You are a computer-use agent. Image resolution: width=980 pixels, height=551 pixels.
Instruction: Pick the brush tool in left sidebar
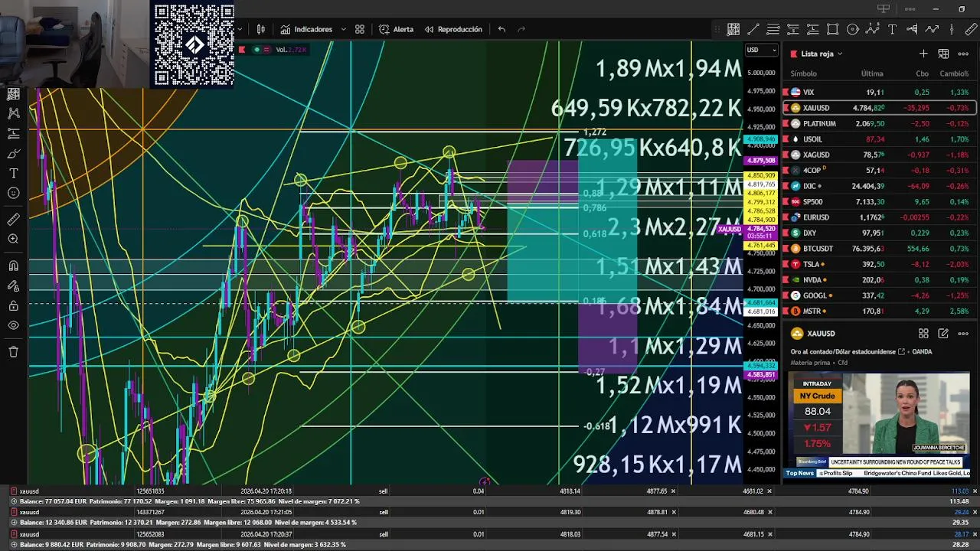13,153
